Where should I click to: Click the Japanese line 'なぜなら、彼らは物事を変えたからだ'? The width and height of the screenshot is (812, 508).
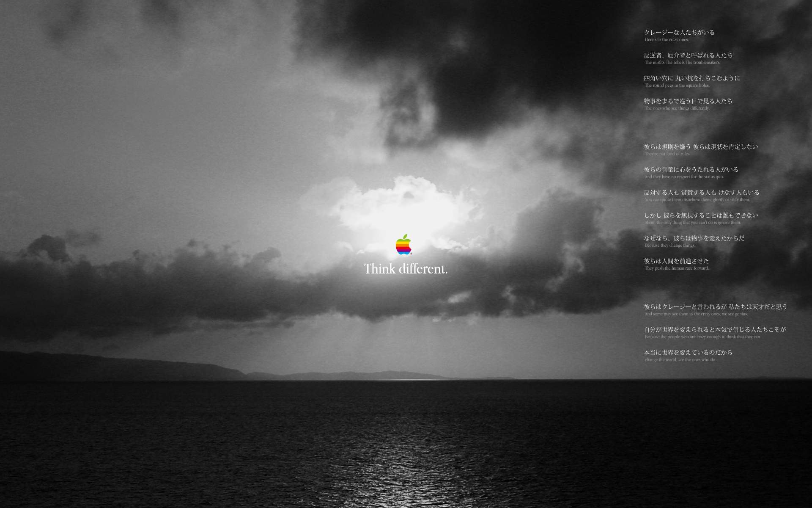coord(694,238)
